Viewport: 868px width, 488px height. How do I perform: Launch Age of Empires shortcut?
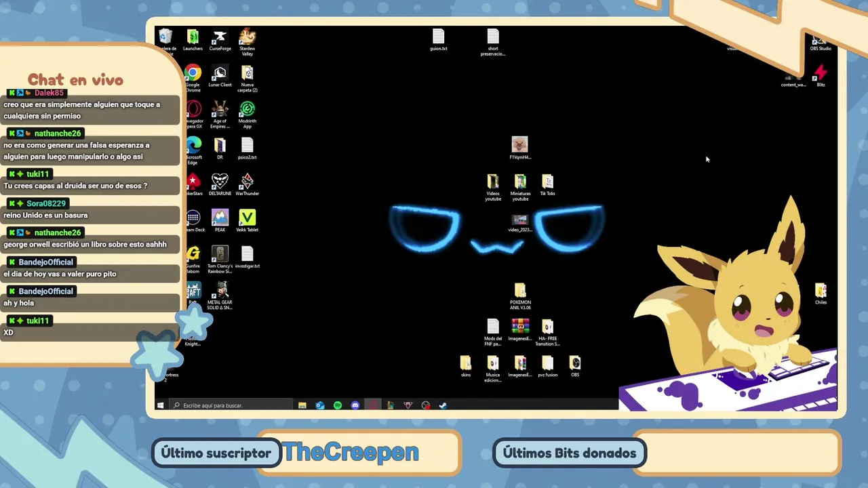tap(220, 115)
